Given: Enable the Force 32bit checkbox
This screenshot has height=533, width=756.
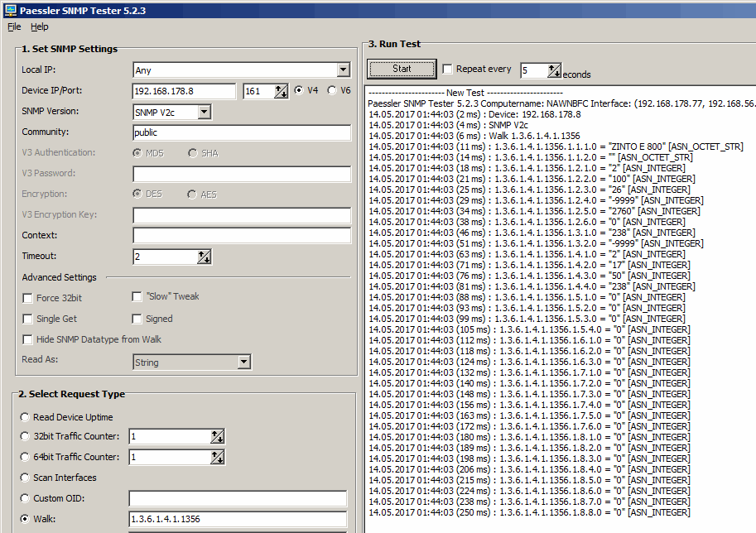Looking at the screenshot, I should 27,298.
